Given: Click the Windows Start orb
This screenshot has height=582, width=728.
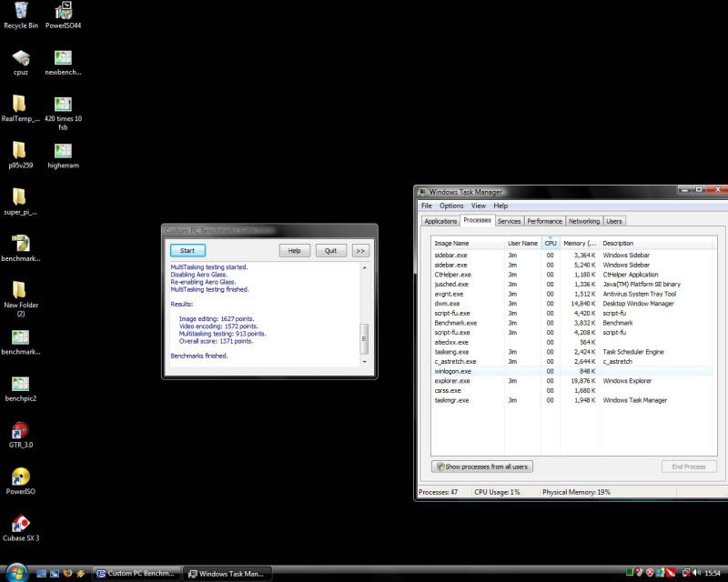Looking at the screenshot, I should tap(15, 573).
